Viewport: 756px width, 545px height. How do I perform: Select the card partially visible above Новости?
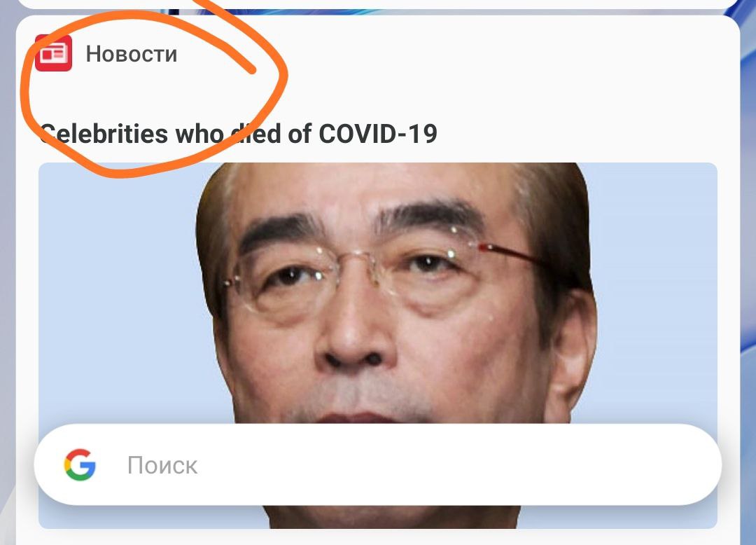coord(378,4)
